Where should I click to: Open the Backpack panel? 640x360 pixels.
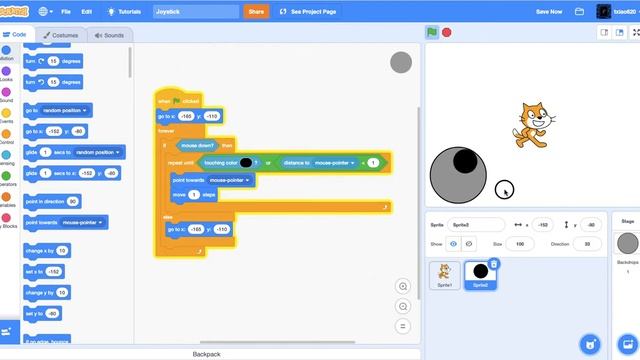point(207,354)
